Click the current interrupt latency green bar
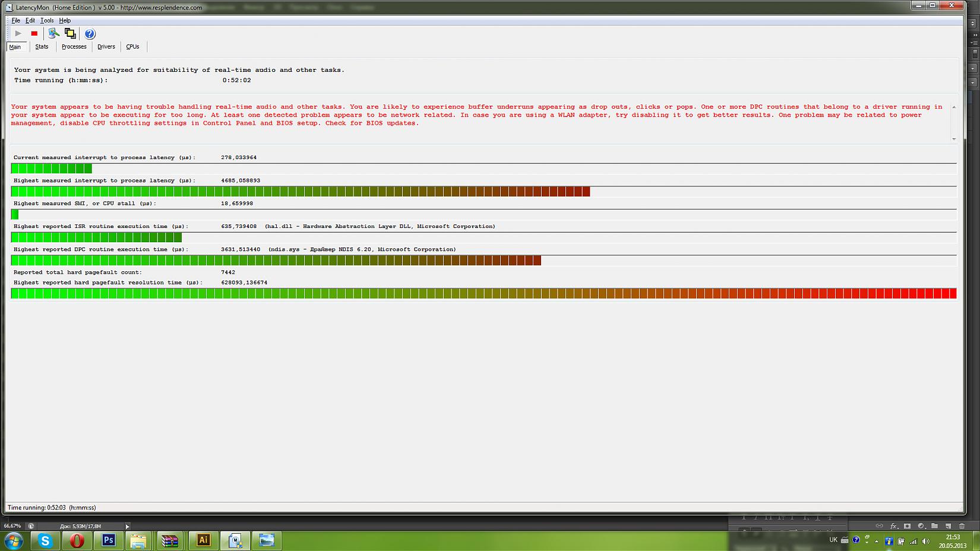Image resolution: width=980 pixels, height=551 pixels. tap(52, 169)
